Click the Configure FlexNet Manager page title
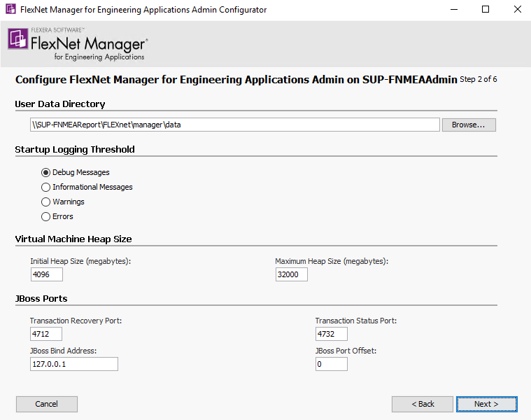 tap(236, 80)
